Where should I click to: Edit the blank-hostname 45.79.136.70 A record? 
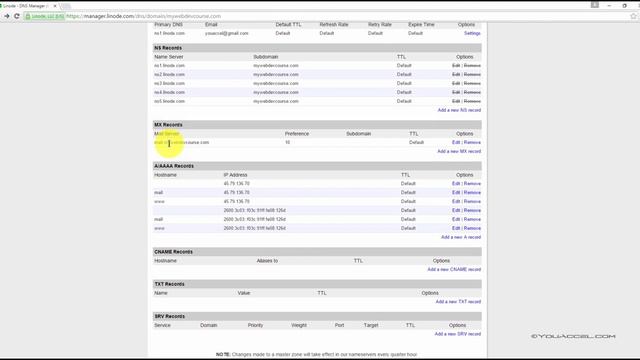pyautogui.click(x=456, y=184)
